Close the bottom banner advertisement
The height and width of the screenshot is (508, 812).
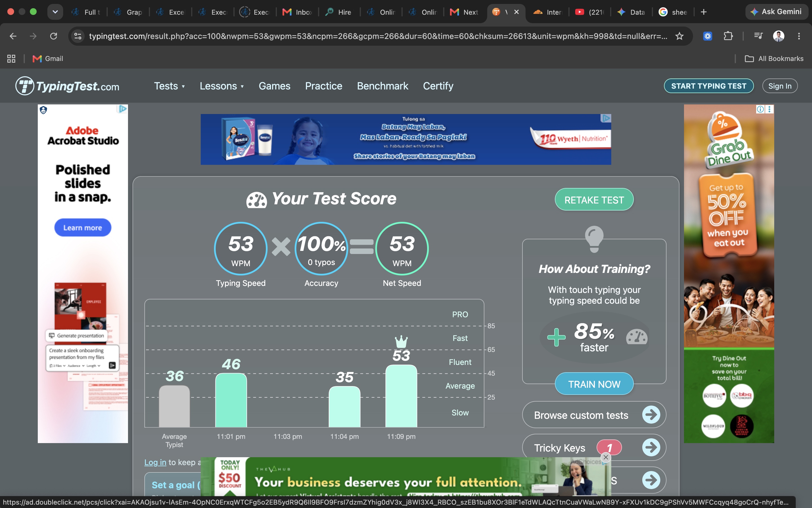coord(606,457)
